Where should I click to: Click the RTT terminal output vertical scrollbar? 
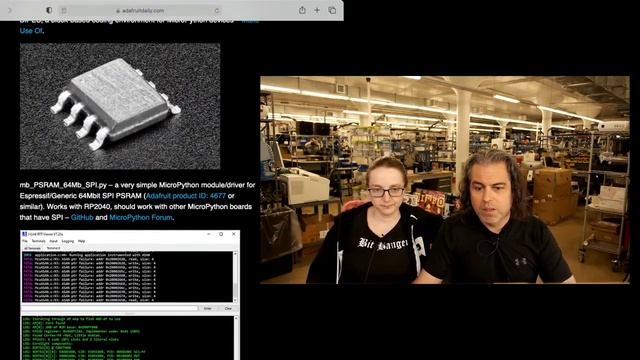pos(235,277)
